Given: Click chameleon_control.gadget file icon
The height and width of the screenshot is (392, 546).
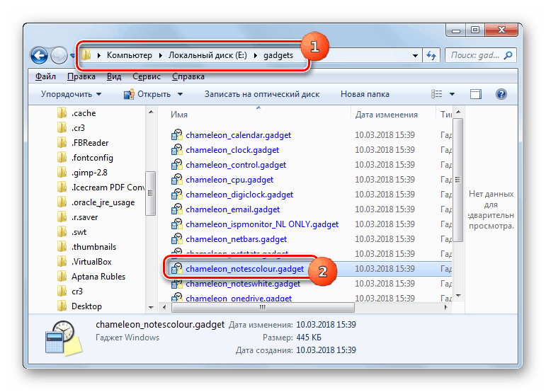Looking at the screenshot, I should [x=177, y=165].
